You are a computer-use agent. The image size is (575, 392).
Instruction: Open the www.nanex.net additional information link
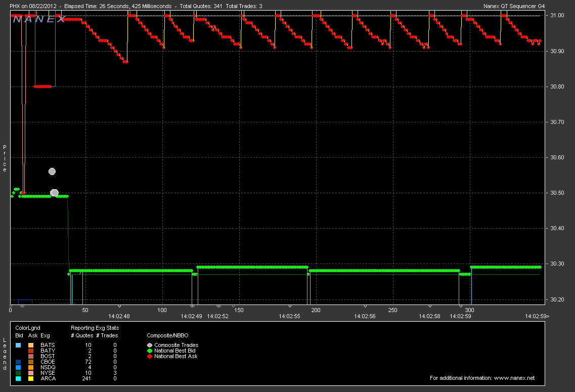tap(514, 378)
